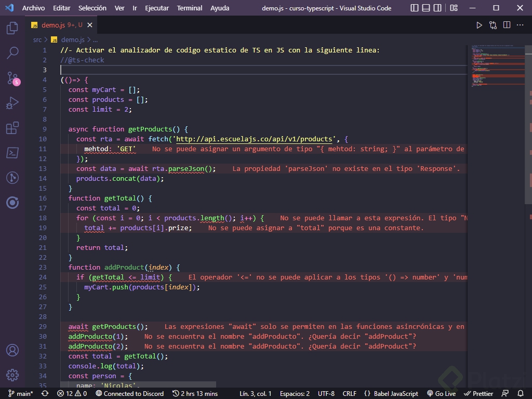Screen dimensions: 532x399
Task: Click Lín. 3, col. 1 cursor position
Action: [256, 394]
